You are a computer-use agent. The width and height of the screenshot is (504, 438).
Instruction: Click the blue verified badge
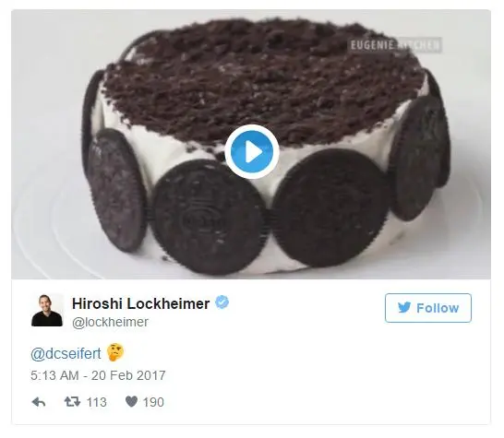point(222,302)
